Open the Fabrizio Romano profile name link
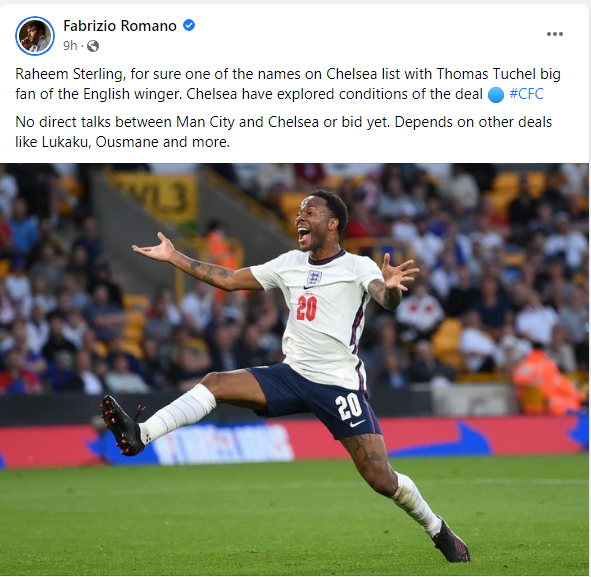The image size is (591, 577). [119, 26]
